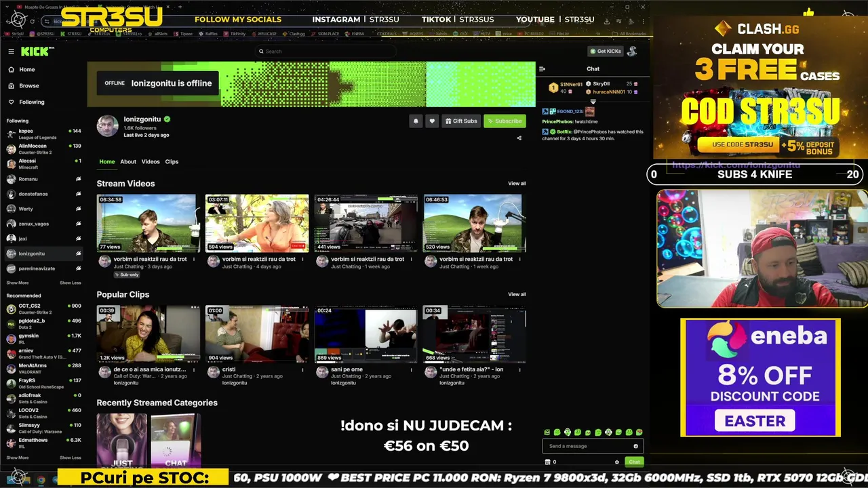Play the 'de ce o ai asa mica' clip
This screenshot has height=488, width=868.
(x=148, y=334)
